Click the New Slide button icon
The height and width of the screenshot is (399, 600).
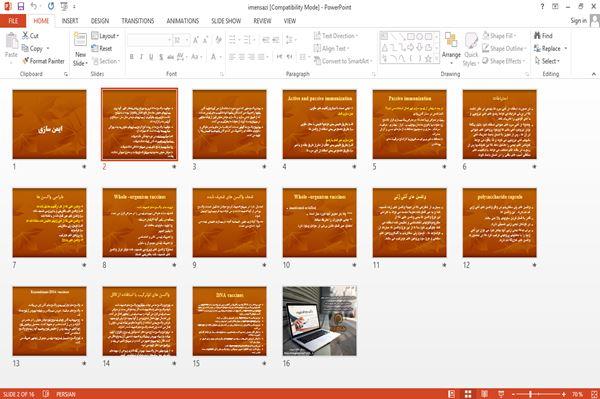(80, 40)
